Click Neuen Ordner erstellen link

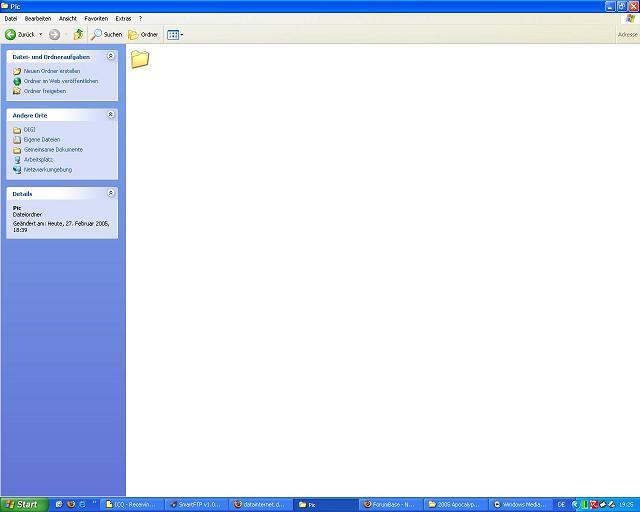click(x=52, y=71)
